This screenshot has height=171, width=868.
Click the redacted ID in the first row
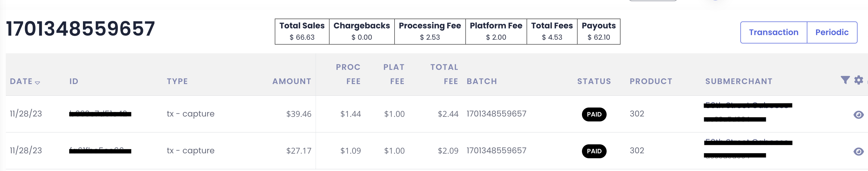point(100,114)
